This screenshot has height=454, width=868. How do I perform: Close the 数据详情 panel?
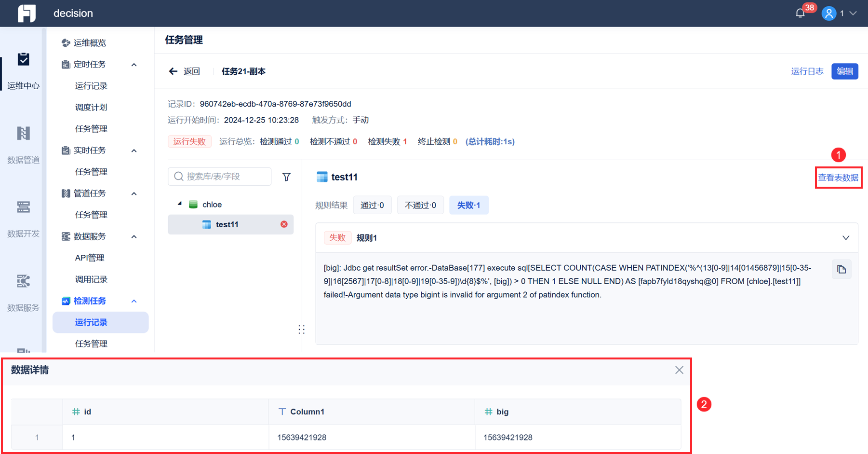click(679, 370)
